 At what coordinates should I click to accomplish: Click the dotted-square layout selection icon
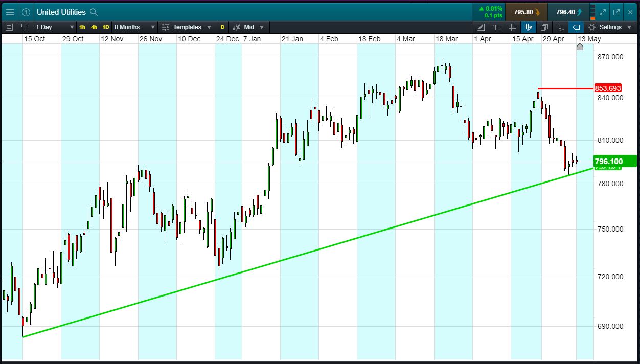pyautogui.click(x=25, y=27)
